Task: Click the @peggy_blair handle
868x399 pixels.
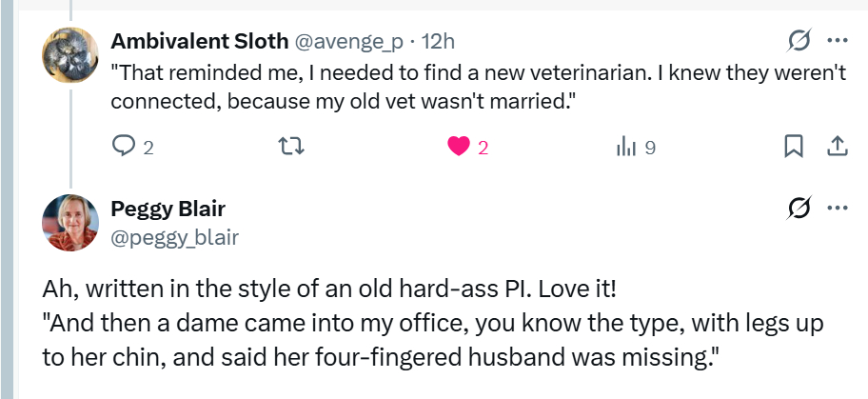Action: click(175, 237)
